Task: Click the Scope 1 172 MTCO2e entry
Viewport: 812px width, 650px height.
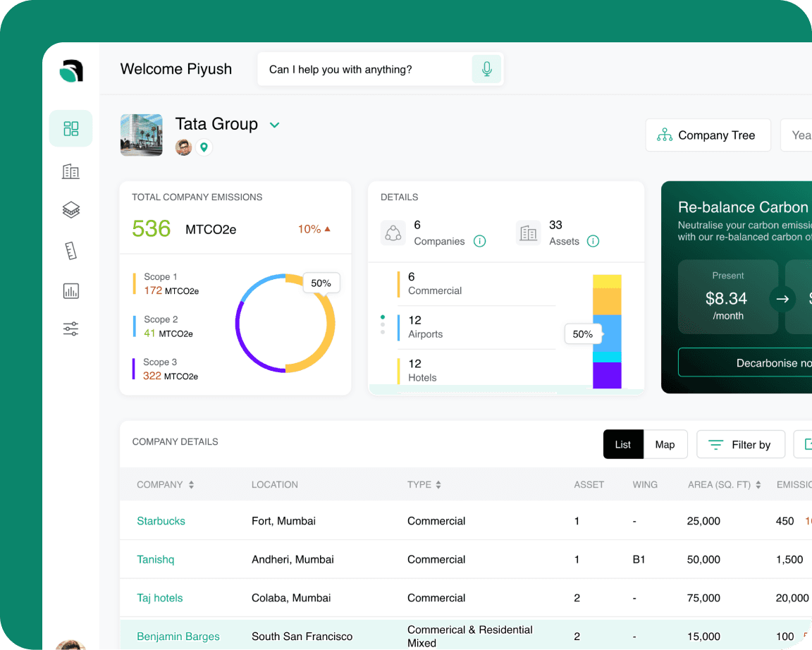Action: click(166, 284)
